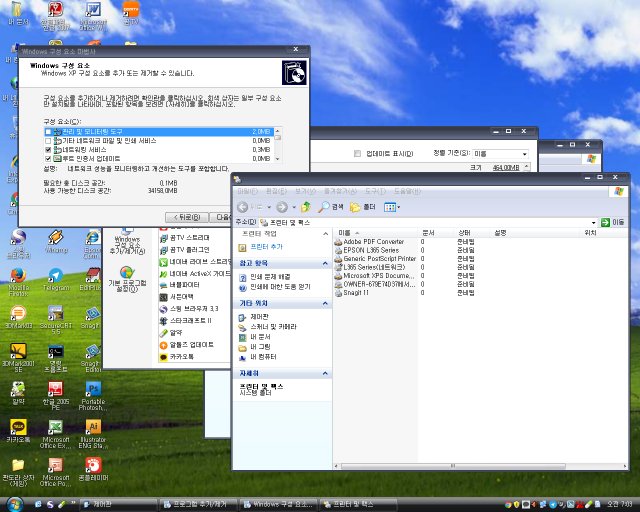This screenshot has height=512, width=640.
Task: Go to 제어판 in Other Places
Action: [x=260, y=317]
